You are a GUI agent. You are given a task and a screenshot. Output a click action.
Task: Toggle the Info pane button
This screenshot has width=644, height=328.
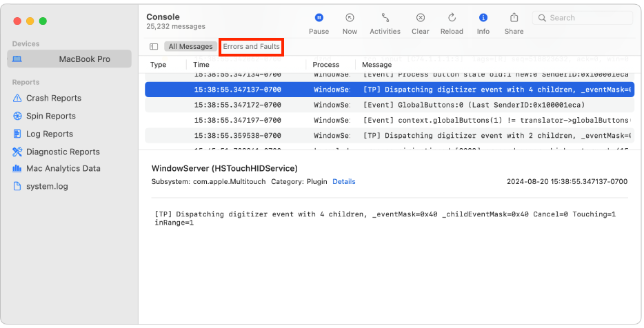483,23
